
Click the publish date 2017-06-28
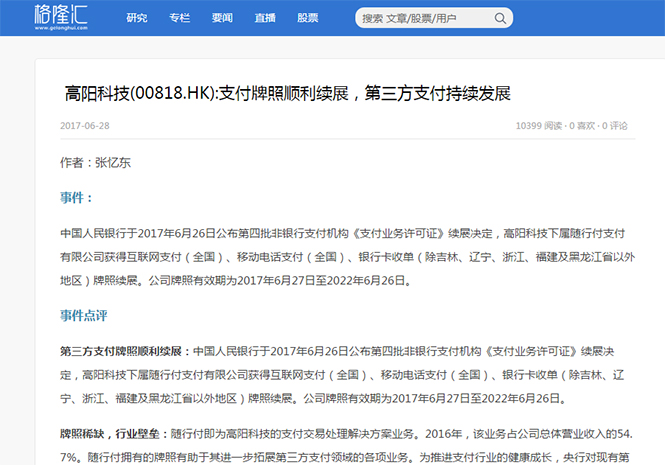(85, 126)
